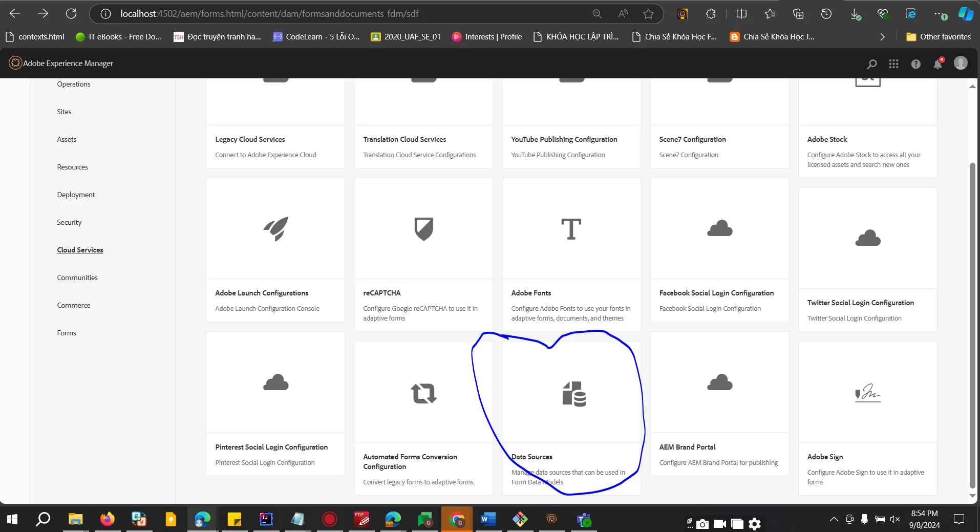The image size is (980, 532).
Task: Open Facebook Social Login cloud icon
Action: [x=720, y=228]
